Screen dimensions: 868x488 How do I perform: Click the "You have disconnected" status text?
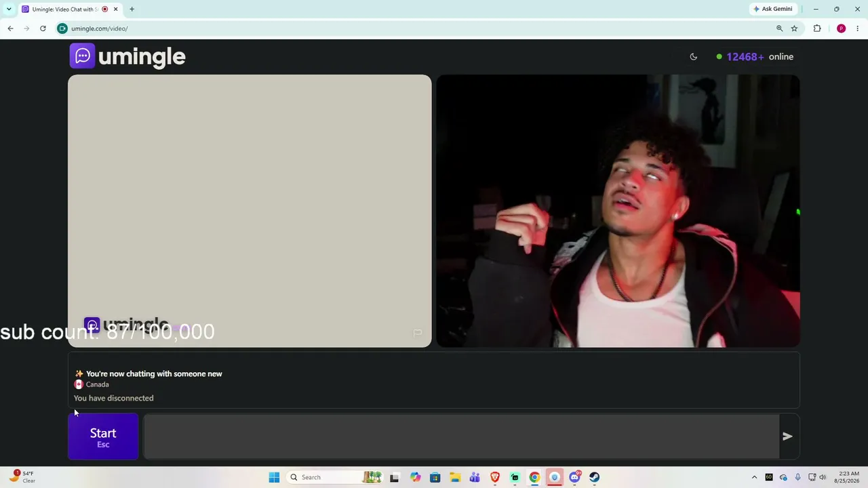pyautogui.click(x=113, y=399)
